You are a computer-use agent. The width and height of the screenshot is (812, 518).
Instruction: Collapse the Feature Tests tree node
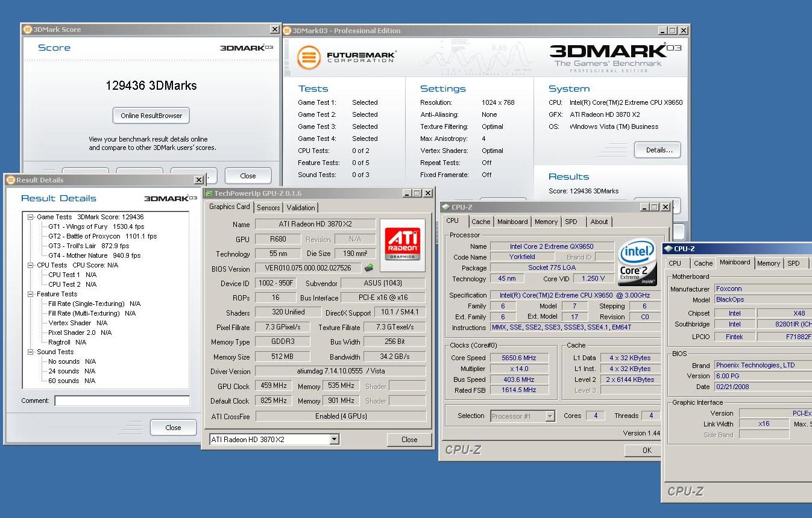31,294
